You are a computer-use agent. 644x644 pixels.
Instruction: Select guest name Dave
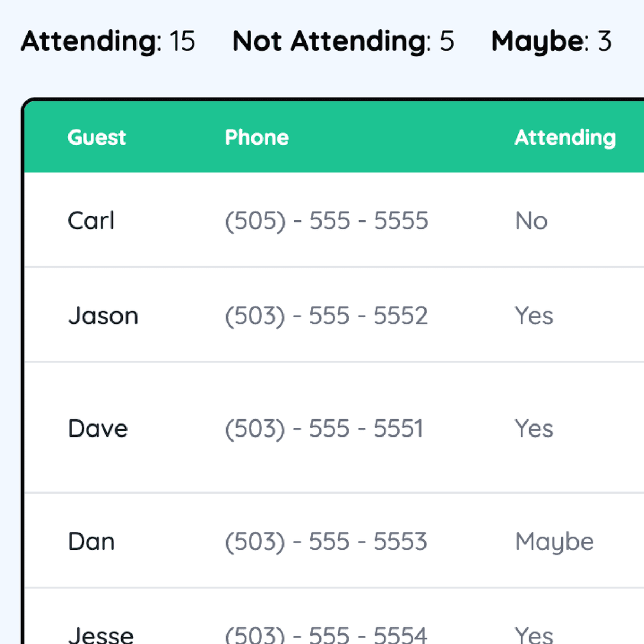click(x=98, y=428)
